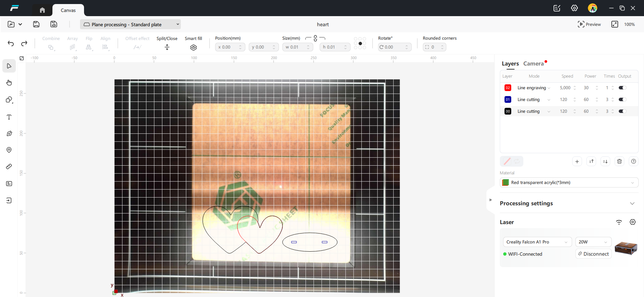Delete layer using trash icon
644x297 pixels.
pos(619,161)
